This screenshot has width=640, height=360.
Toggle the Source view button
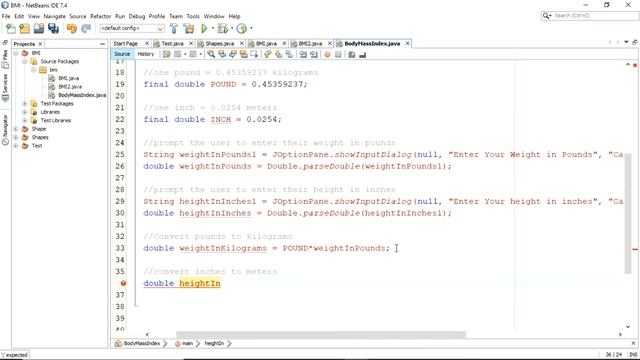[x=122, y=54]
